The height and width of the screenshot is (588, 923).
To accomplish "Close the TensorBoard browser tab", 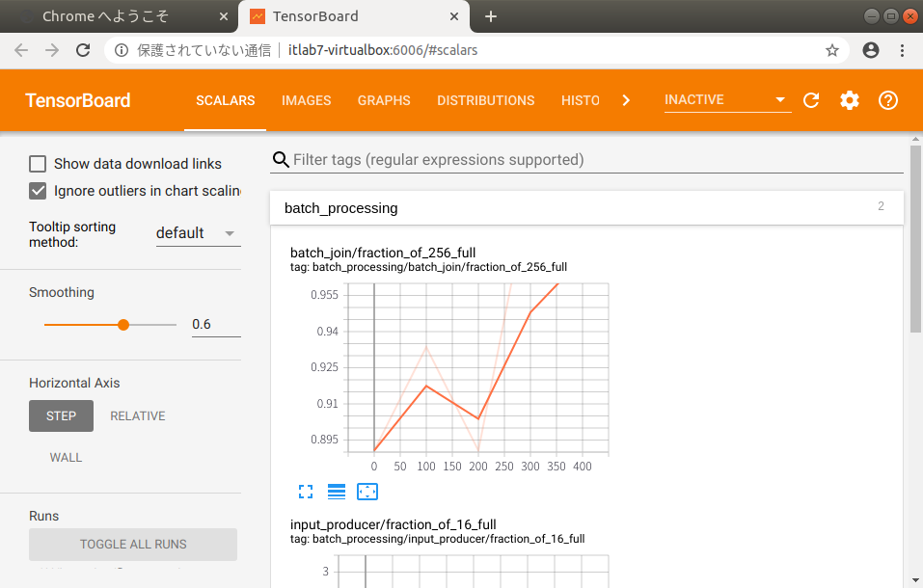I will click(454, 16).
